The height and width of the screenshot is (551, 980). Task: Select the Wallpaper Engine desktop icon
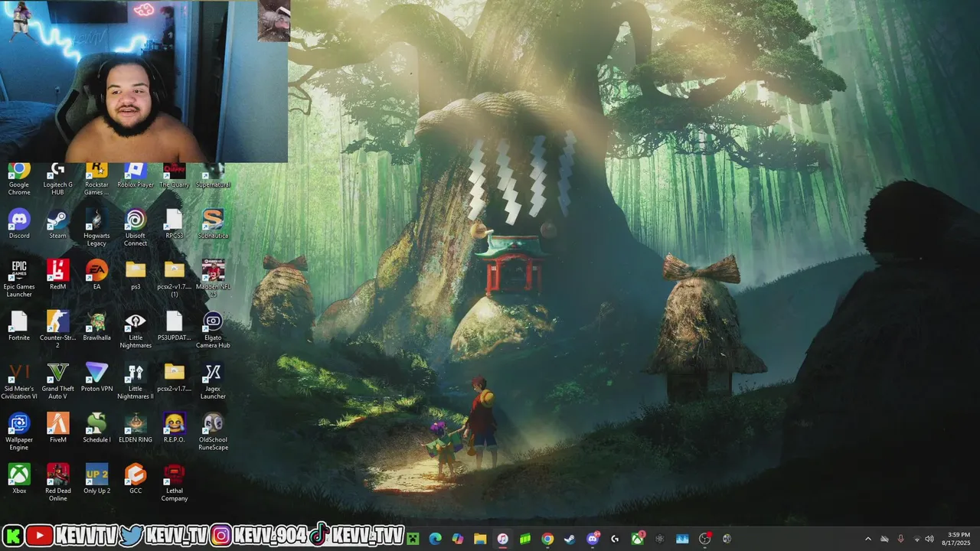[x=19, y=432]
